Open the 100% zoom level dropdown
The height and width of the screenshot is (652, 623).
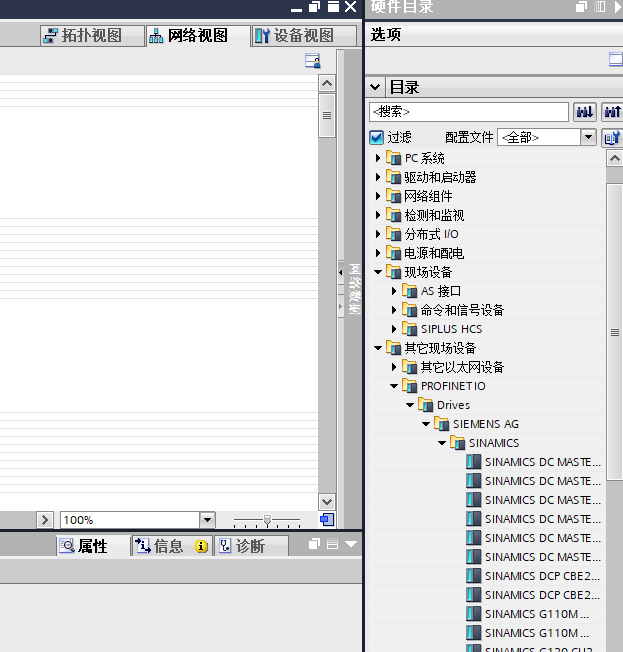pos(207,520)
